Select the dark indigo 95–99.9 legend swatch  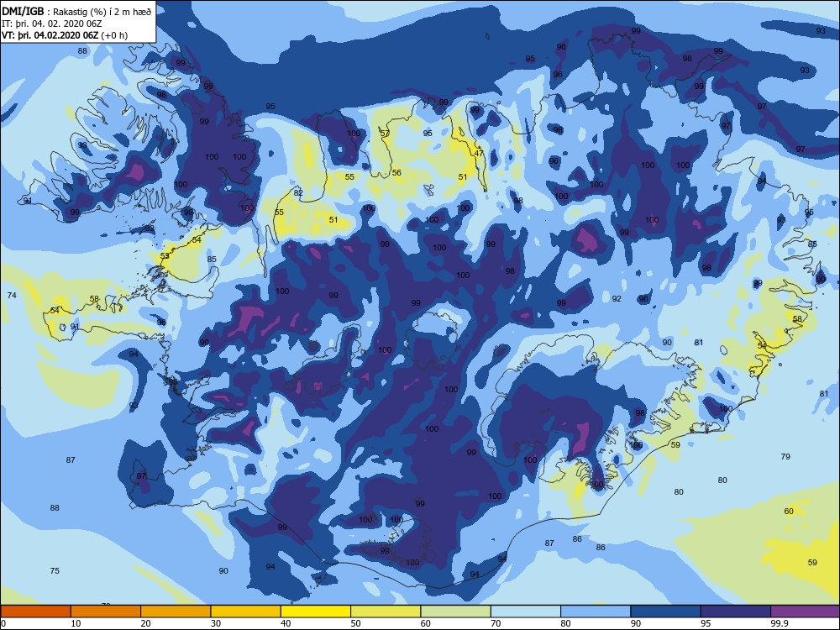[736, 612]
